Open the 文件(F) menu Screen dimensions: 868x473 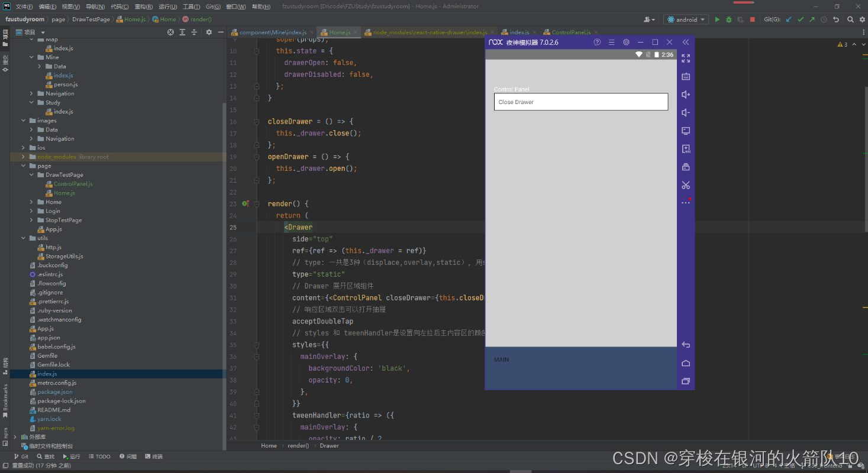click(x=24, y=7)
